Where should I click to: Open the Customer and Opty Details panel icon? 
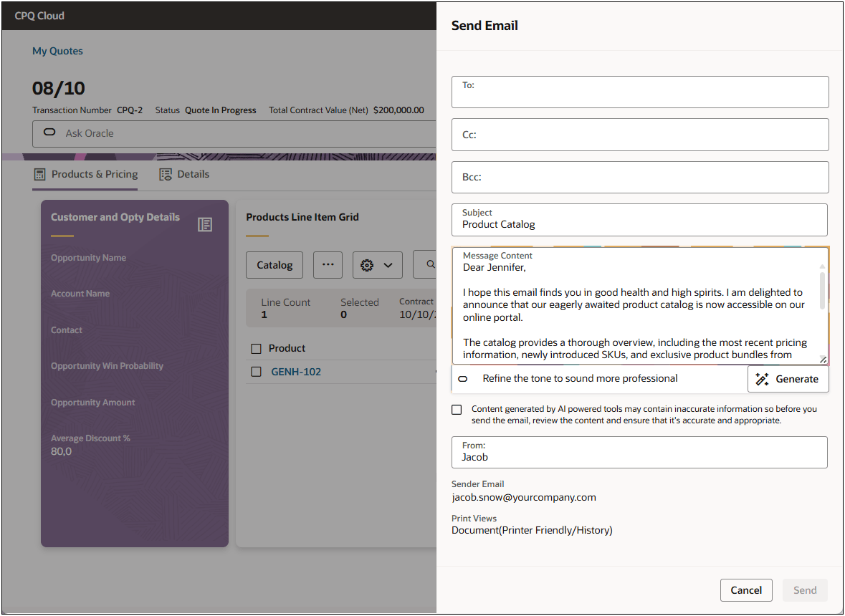(205, 224)
